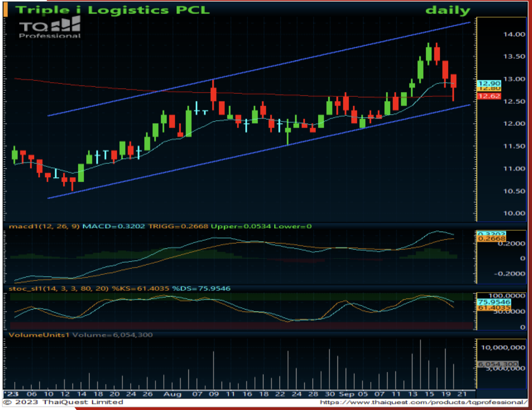The width and height of the screenshot is (532, 410).
Task: Select the cyan 12.90 price tag
Action: coord(489,83)
